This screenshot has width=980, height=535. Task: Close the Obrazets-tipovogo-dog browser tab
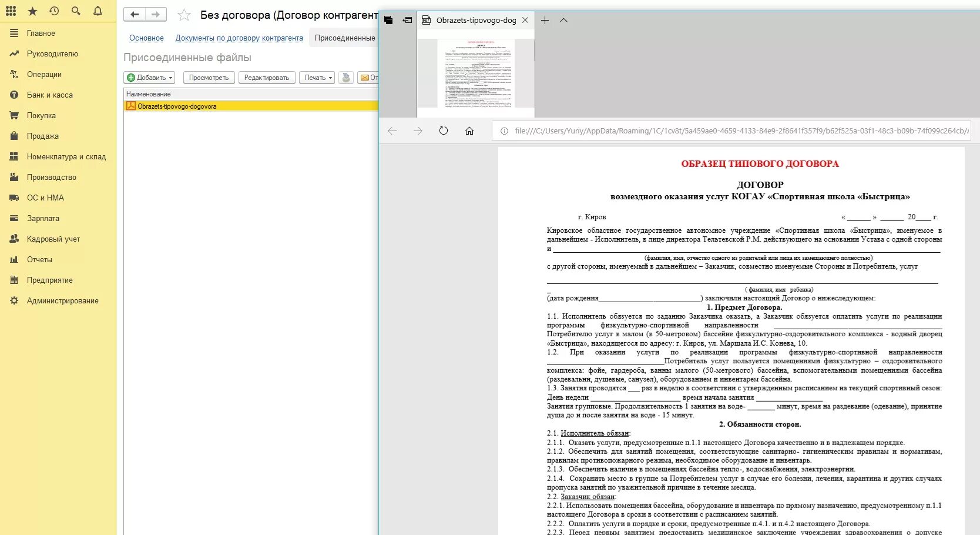pyautogui.click(x=525, y=20)
